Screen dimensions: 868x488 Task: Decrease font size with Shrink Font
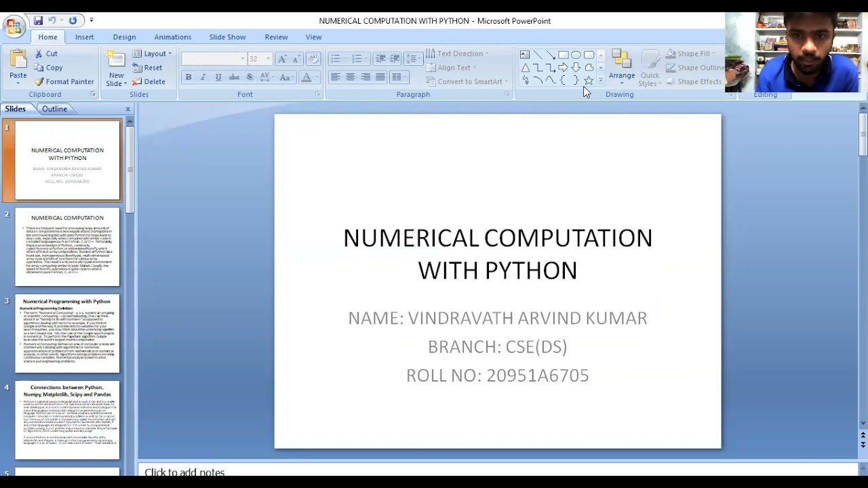coord(296,59)
